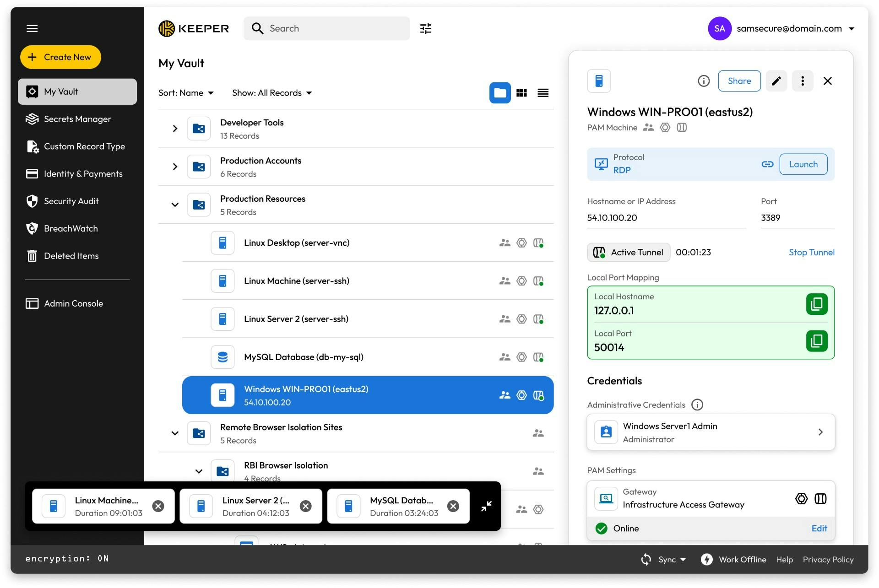Open Secrets Manager from the sidebar
879x588 pixels.
tap(77, 119)
